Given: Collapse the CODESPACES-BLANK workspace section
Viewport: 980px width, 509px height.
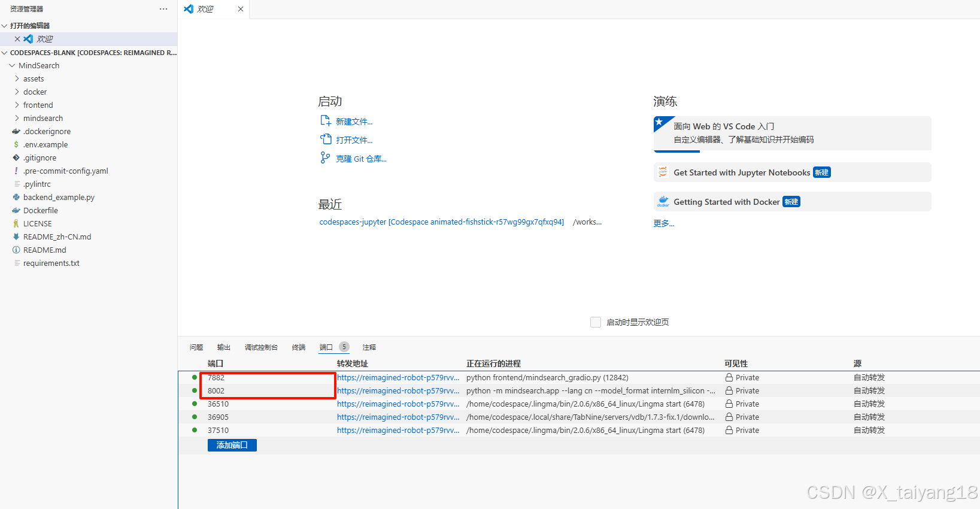Looking at the screenshot, I should pos(5,53).
